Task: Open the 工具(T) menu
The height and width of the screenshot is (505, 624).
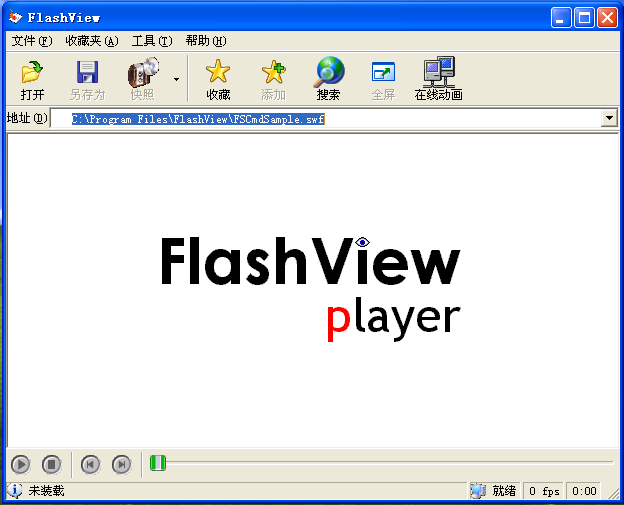Action: (152, 41)
